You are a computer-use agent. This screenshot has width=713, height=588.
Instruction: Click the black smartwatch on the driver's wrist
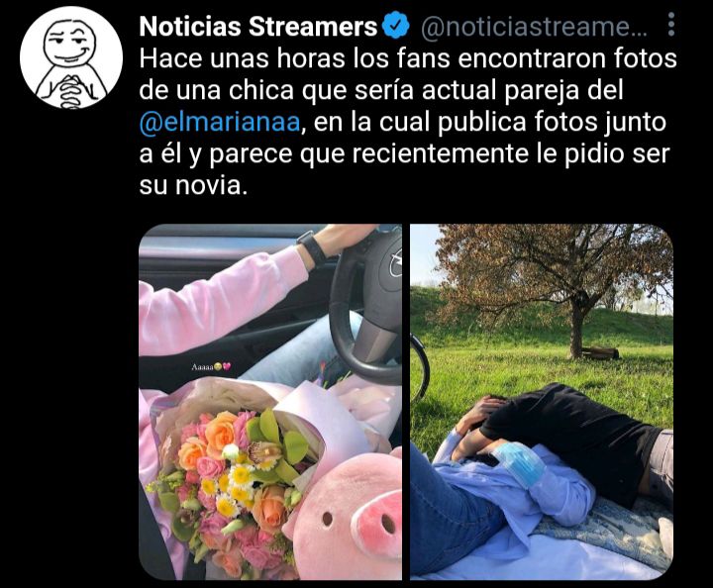tap(313, 248)
